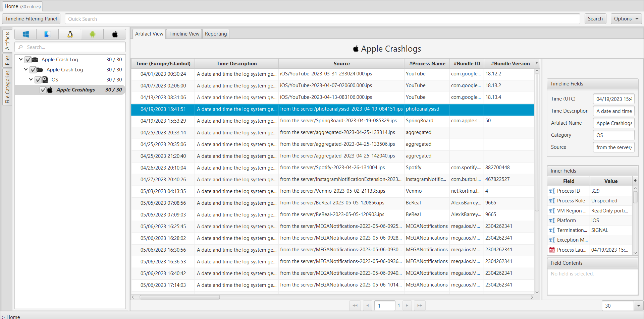Viewport: 644px width, 319px height.
Task: Click the Platform field text type icon
Action: pyautogui.click(x=552, y=220)
